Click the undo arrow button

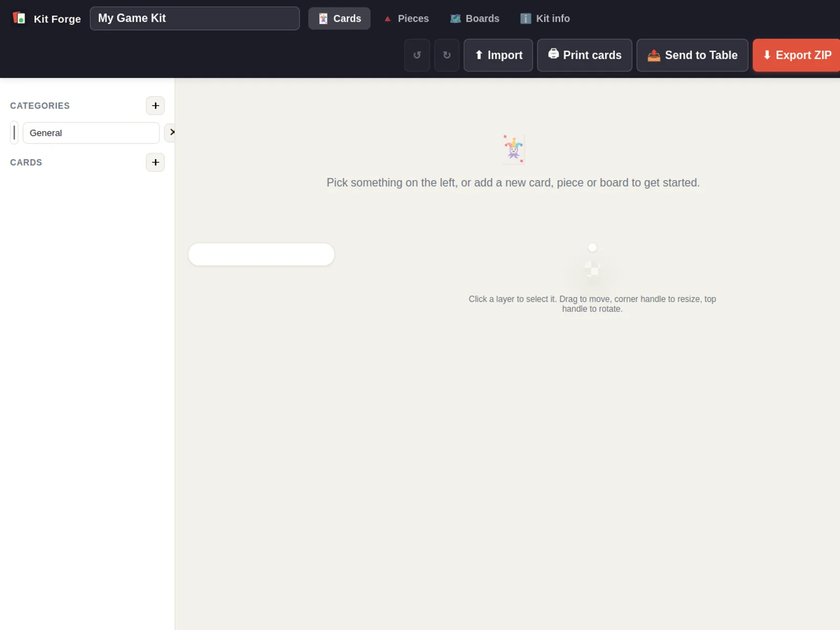point(417,55)
